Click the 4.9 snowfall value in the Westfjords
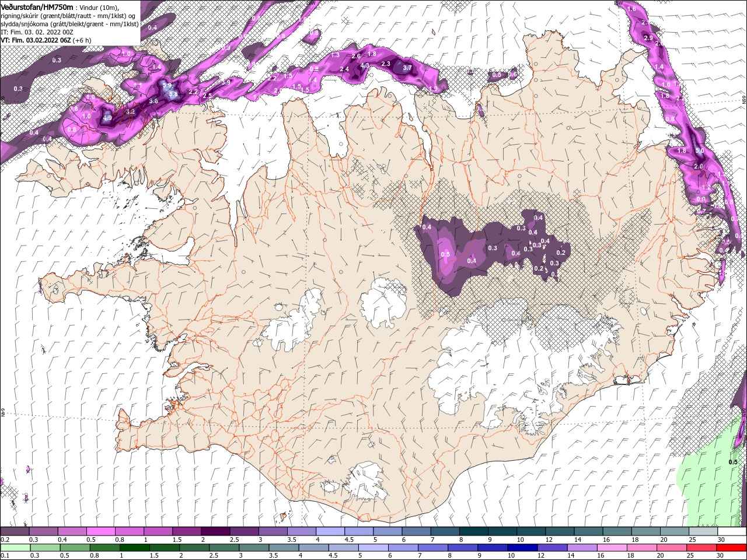This screenshot has width=747, height=560. tap(107, 118)
